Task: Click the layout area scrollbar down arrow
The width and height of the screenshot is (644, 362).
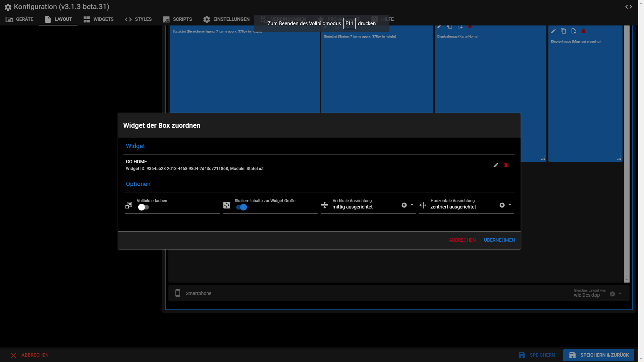Action: (627, 280)
